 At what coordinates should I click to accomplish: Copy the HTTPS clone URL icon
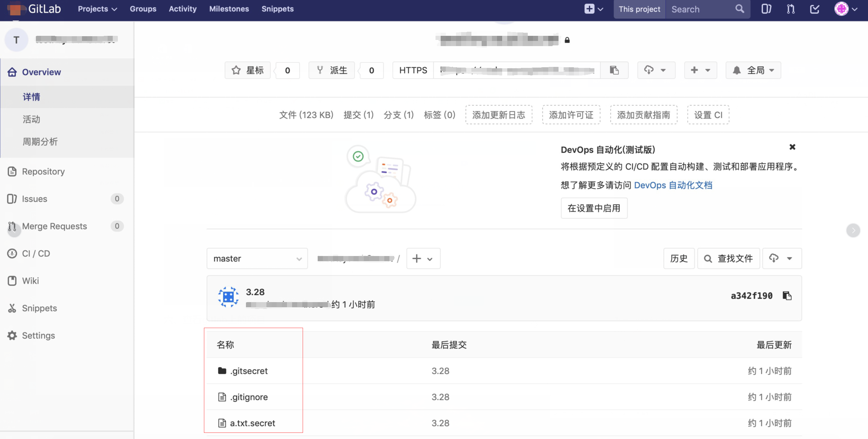coord(614,70)
